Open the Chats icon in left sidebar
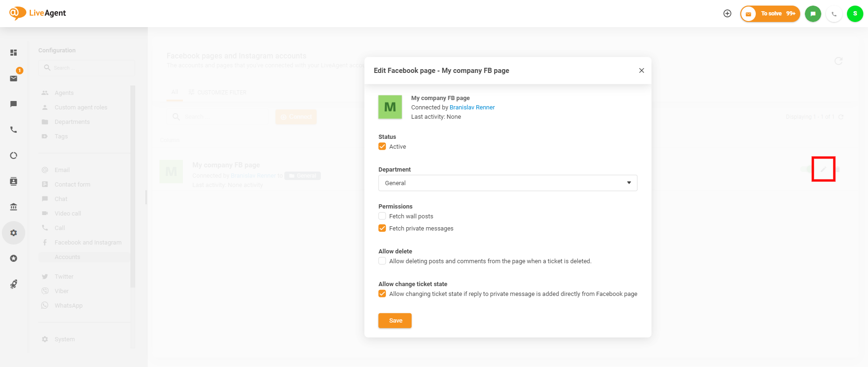 click(x=14, y=104)
